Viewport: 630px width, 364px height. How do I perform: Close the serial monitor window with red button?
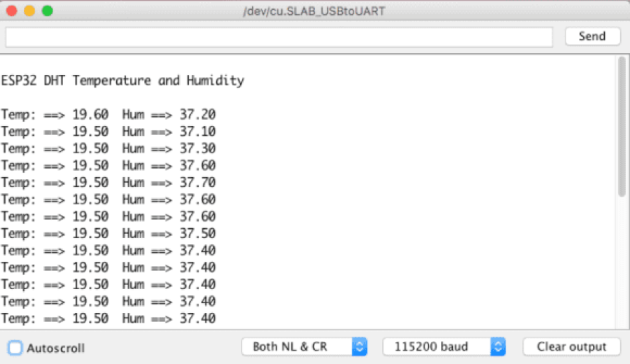click(x=12, y=11)
